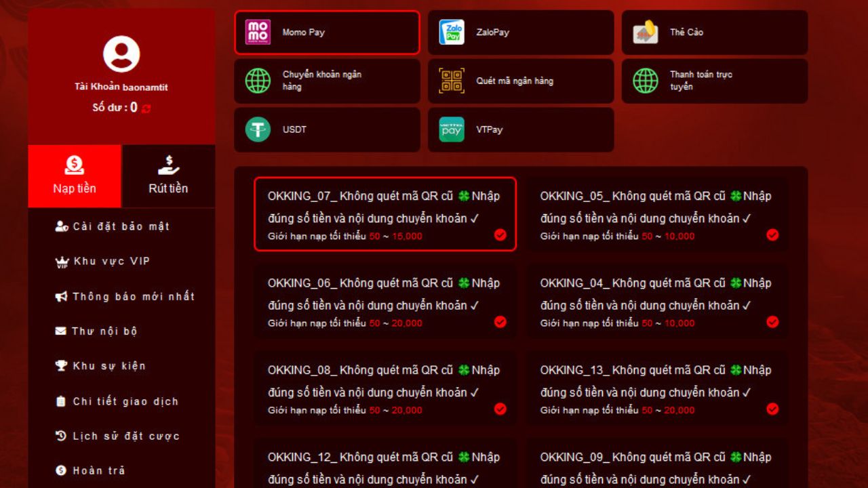868x488 pixels.
Task: Choose the ZaloPay payment method
Action: pos(521,32)
